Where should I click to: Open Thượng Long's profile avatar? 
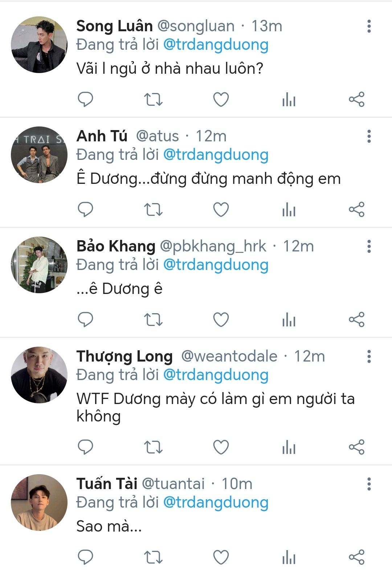pos(39,375)
